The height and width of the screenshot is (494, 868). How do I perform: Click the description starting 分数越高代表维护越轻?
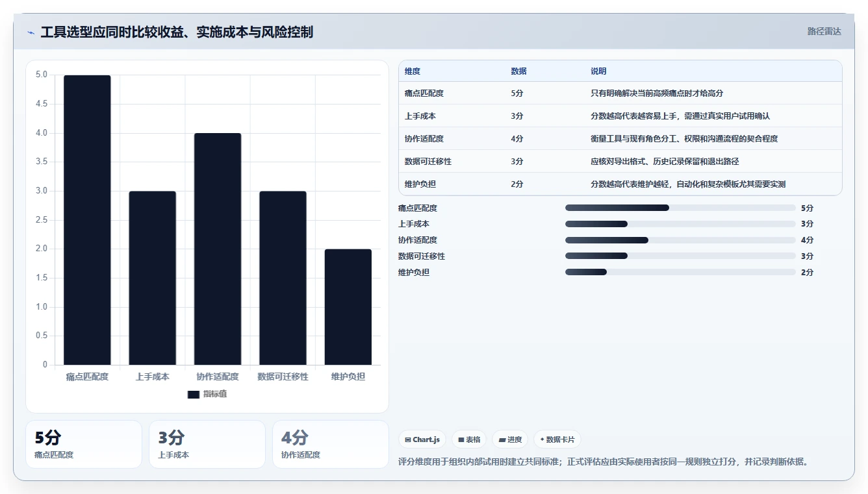point(688,184)
